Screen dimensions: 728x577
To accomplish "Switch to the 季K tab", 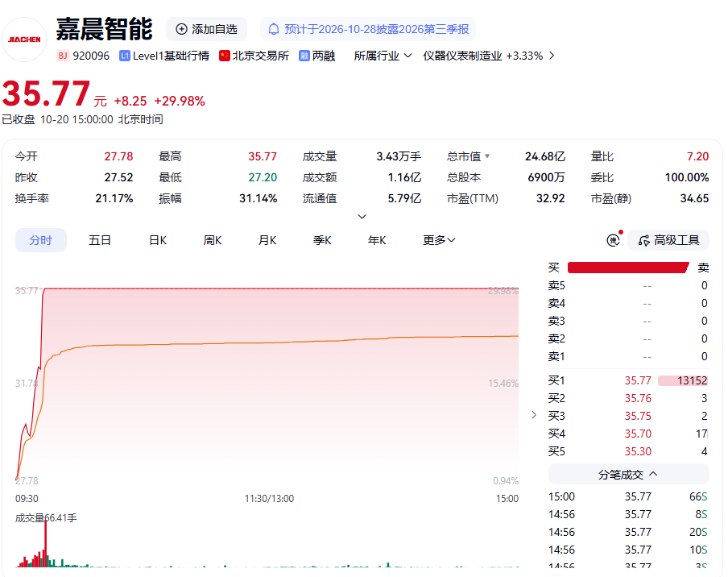I will tap(322, 240).
